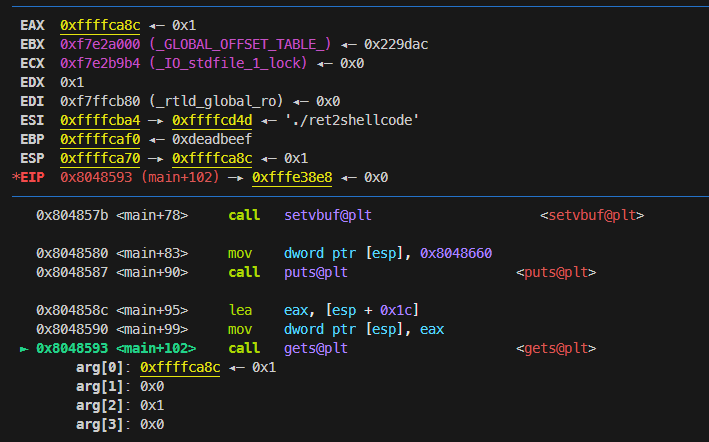Select the EBP value 0xffffcaf0
This screenshot has height=442, width=709.
tap(100, 139)
